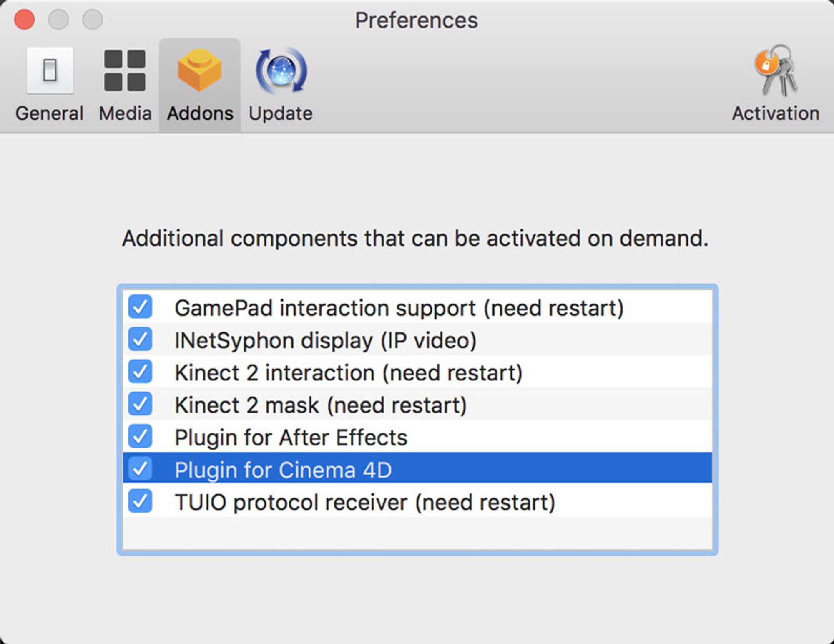Image resolution: width=834 pixels, height=644 pixels.
Task: Select the Addons orange brick icon
Action: (199, 70)
